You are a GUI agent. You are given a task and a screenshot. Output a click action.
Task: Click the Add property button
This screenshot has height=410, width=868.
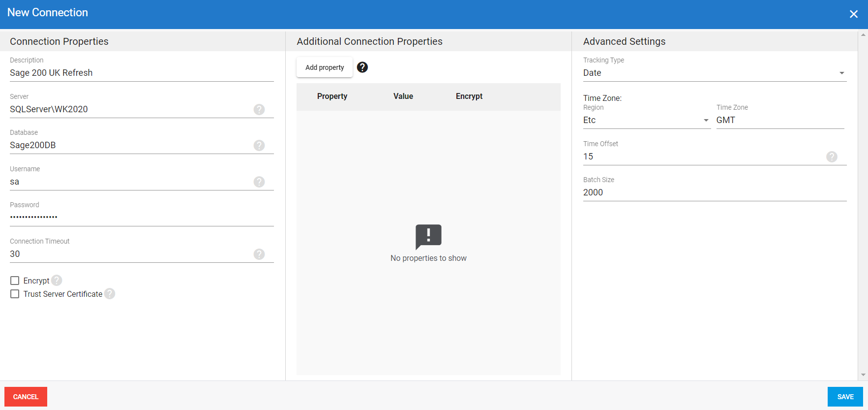325,67
